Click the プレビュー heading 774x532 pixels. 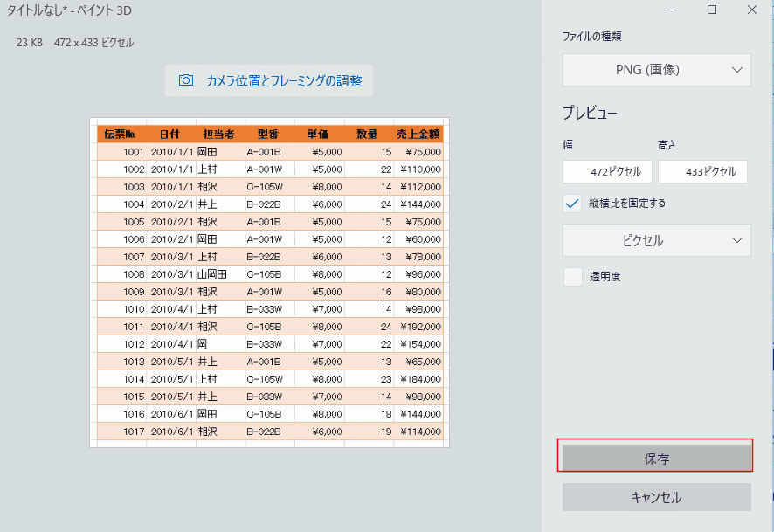coord(590,113)
